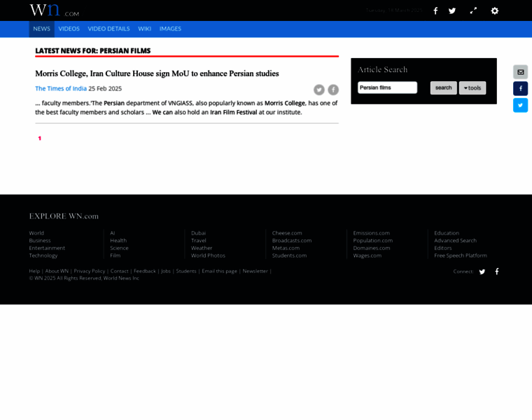532x420 pixels.
Task: Switch to the NEWS tab
Action: tap(42, 29)
